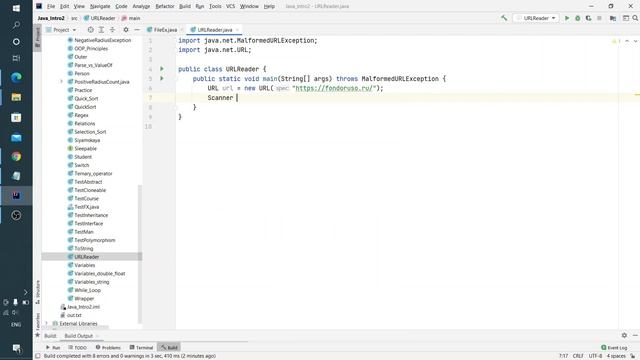
Task: Open Build tool window settings gear
Action: [624, 335]
